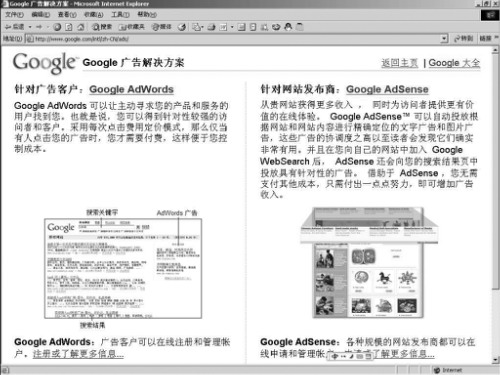This screenshot has height=375, width=500.
Task: Open the 文件(F) menu
Action: click(14, 15)
